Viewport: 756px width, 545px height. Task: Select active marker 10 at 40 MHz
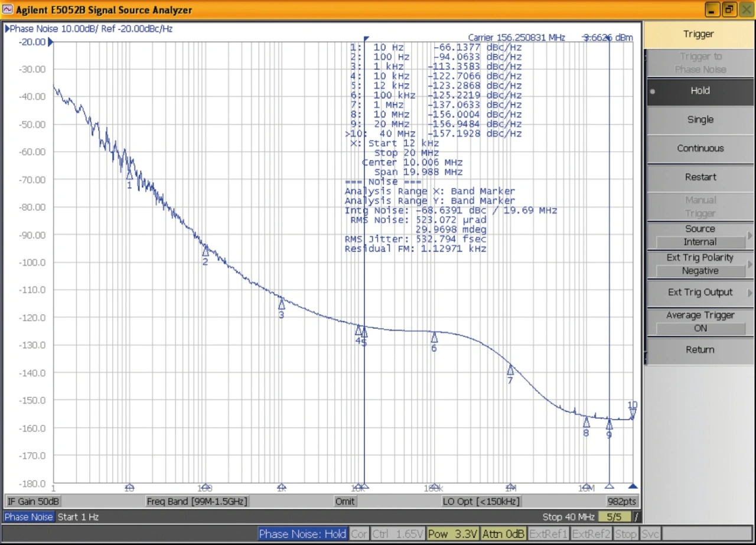coord(633,412)
